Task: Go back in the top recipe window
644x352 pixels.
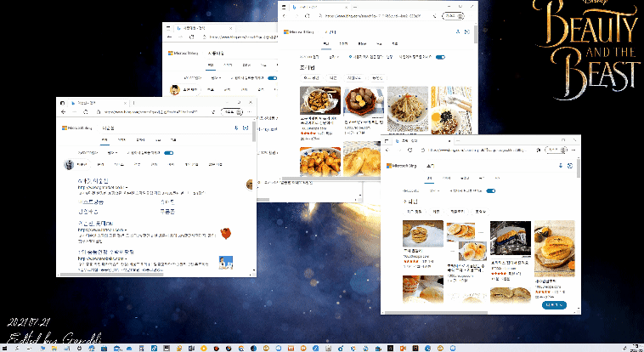Action: click(x=285, y=15)
